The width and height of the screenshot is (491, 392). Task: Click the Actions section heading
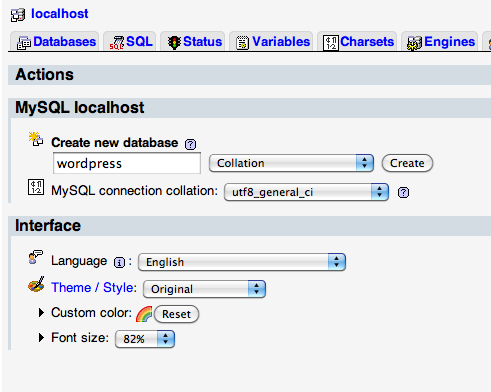pyautogui.click(x=44, y=74)
